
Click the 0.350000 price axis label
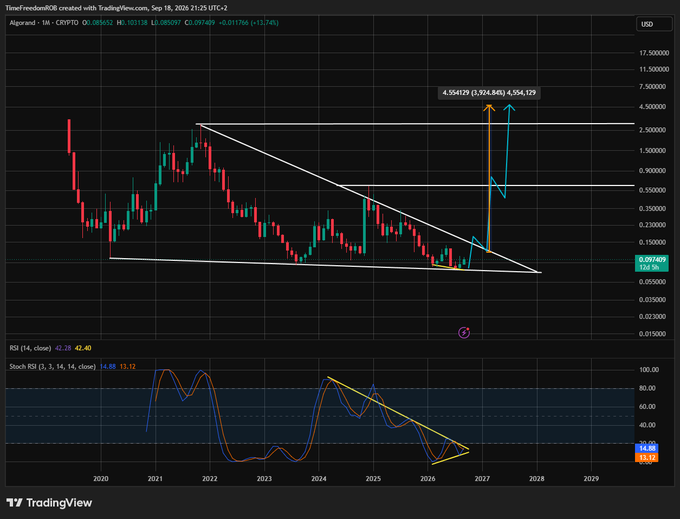tap(653, 208)
